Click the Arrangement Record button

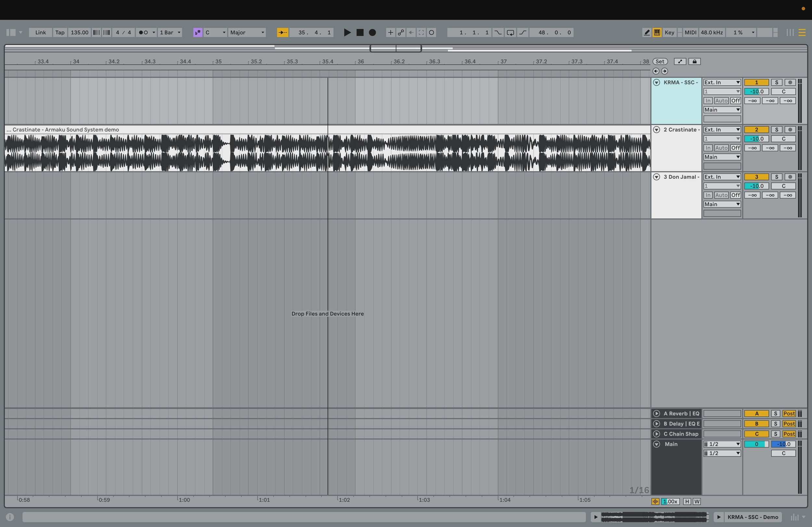pyautogui.click(x=372, y=32)
